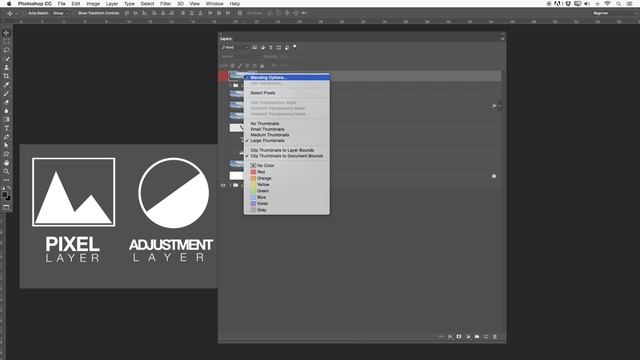Screen dimensions: 640x360
Task: Filter layers by type layer icon
Action: coord(271,47)
